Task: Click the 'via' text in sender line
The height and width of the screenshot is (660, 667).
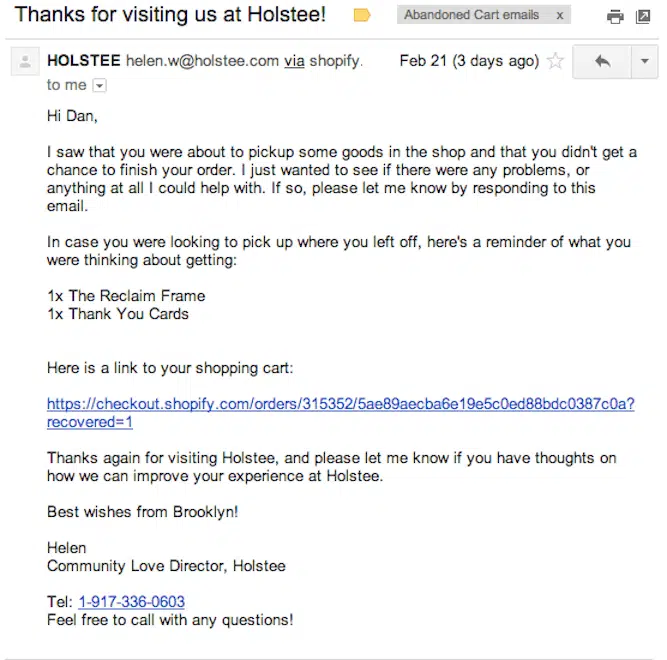Action: pos(294,61)
